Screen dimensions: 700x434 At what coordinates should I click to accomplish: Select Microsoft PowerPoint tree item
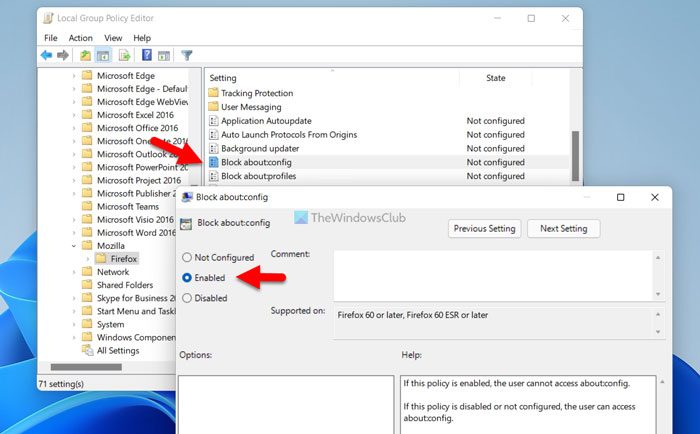(x=142, y=167)
